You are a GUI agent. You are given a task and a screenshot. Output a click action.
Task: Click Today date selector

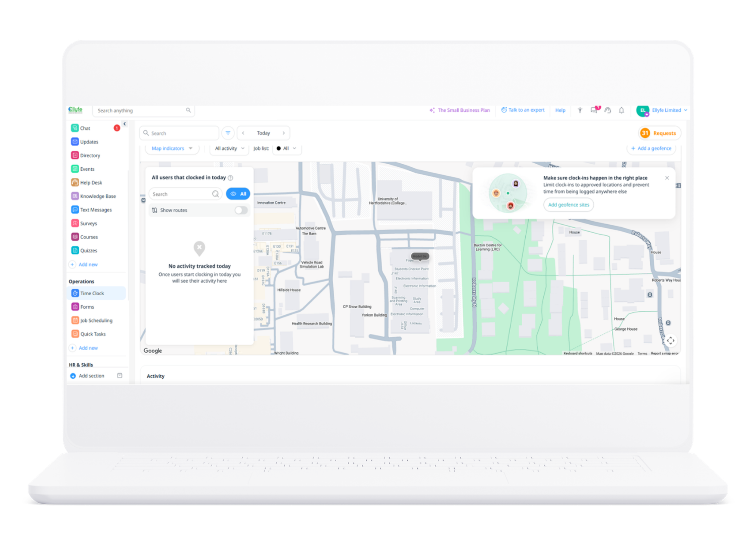tap(264, 133)
